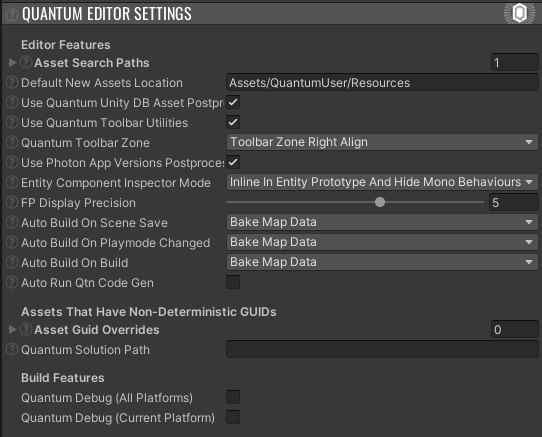
Task: Click FP Display Precision value field showing 5
Action: (514, 203)
